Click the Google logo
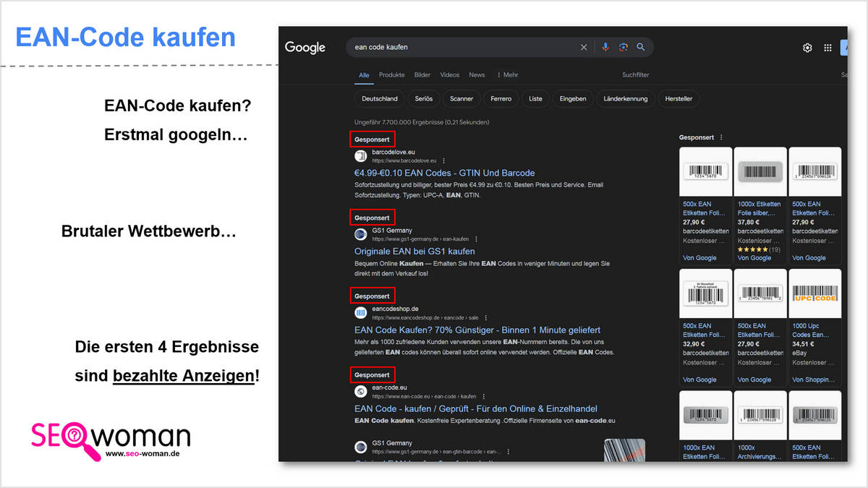Image resolution: width=868 pixels, height=488 pixels. click(x=305, y=48)
